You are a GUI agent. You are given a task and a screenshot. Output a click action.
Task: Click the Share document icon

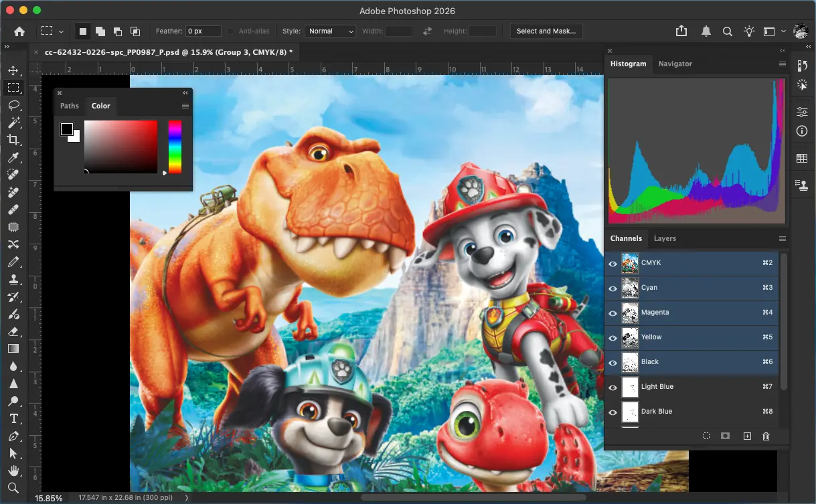click(x=681, y=31)
